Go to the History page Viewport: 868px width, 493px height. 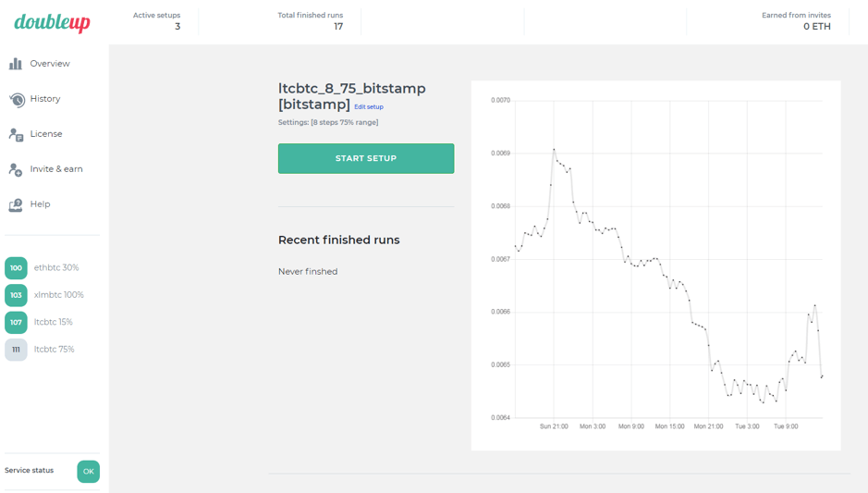point(45,99)
